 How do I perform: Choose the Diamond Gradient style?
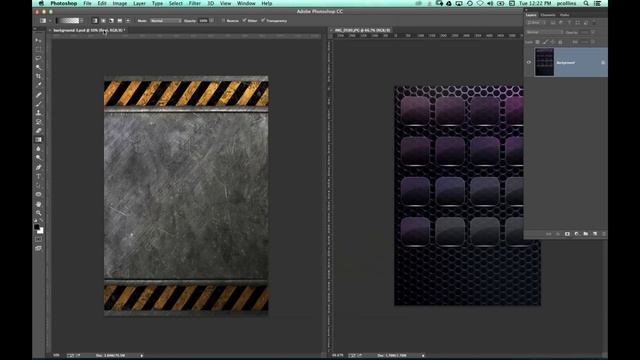(x=128, y=20)
